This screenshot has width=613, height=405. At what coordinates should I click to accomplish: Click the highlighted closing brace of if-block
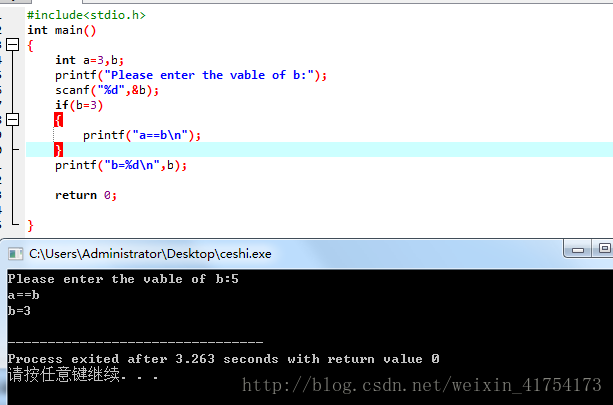(x=58, y=150)
